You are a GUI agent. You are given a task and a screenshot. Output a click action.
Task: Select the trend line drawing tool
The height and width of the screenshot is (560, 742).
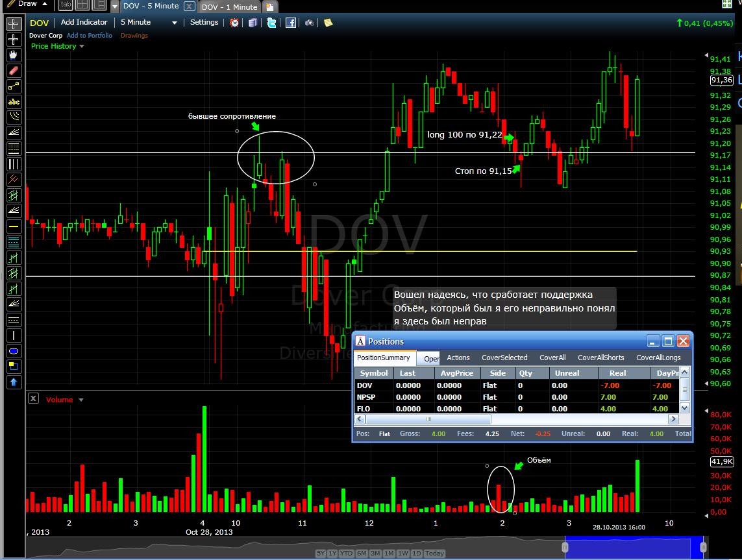pos(14,86)
